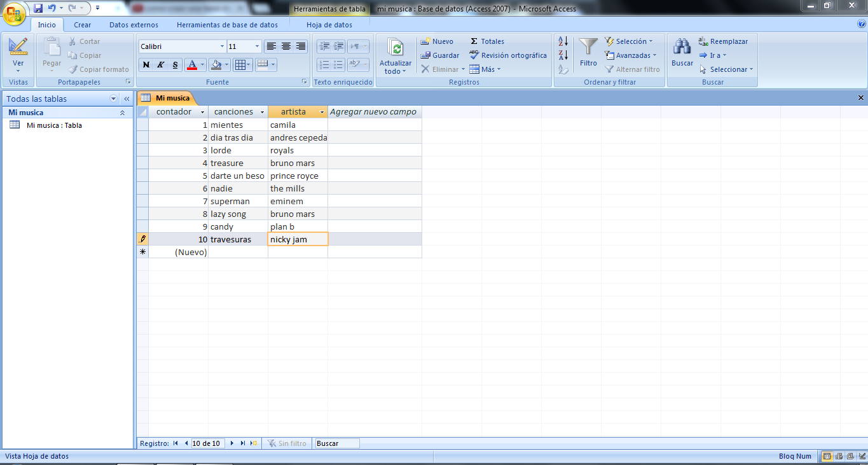Open Avanzadas filter options
This screenshot has height=465, width=868.
[631, 55]
